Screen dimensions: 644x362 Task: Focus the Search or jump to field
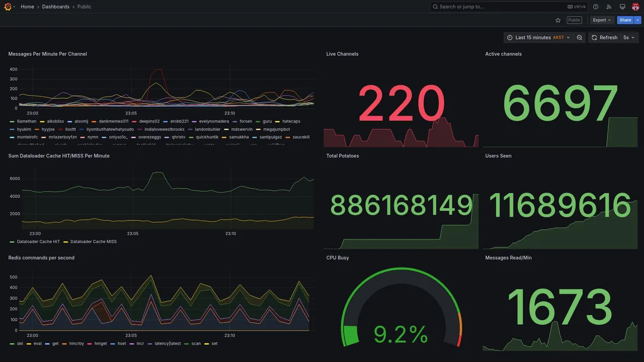point(509,7)
